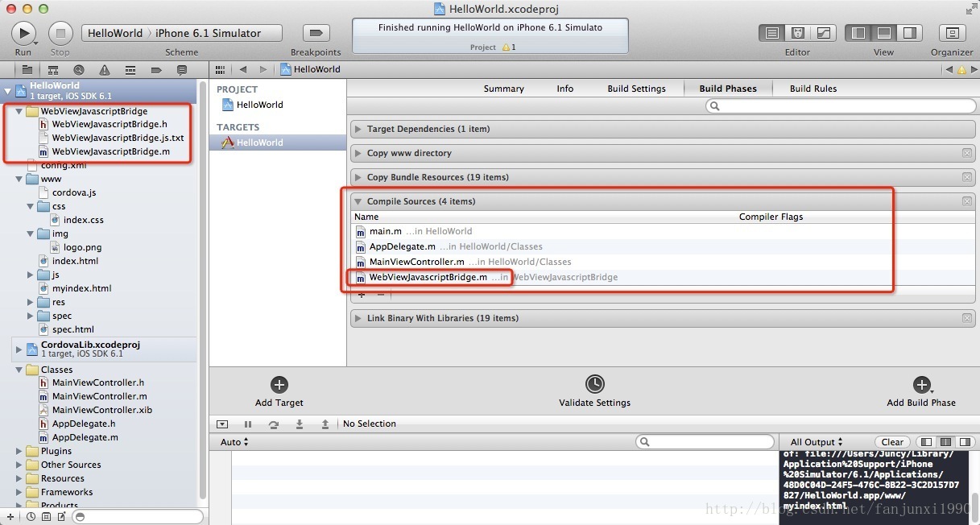Collapse the www folder
The width and height of the screenshot is (980, 525).
(19, 179)
